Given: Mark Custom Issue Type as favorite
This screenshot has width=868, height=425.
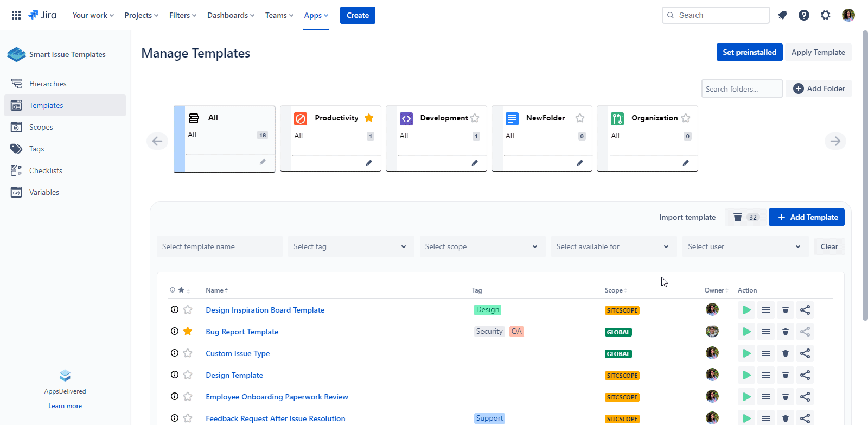Looking at the screenshot, I should [x=188, y=353].
